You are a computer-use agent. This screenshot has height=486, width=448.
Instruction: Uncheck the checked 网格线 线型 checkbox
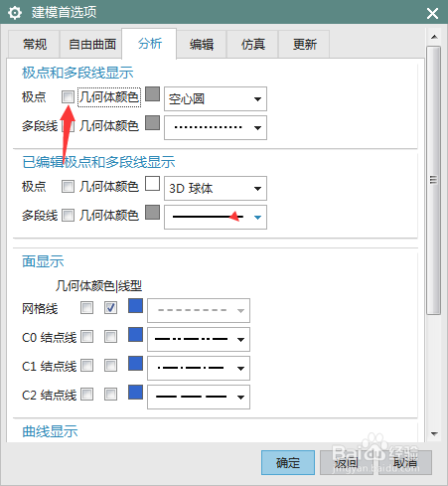110,308
